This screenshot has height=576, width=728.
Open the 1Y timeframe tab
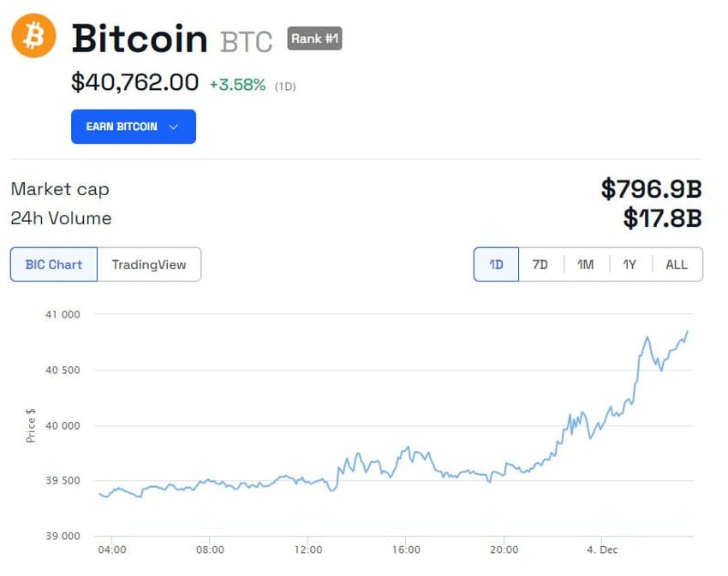(x=630, y=264)
